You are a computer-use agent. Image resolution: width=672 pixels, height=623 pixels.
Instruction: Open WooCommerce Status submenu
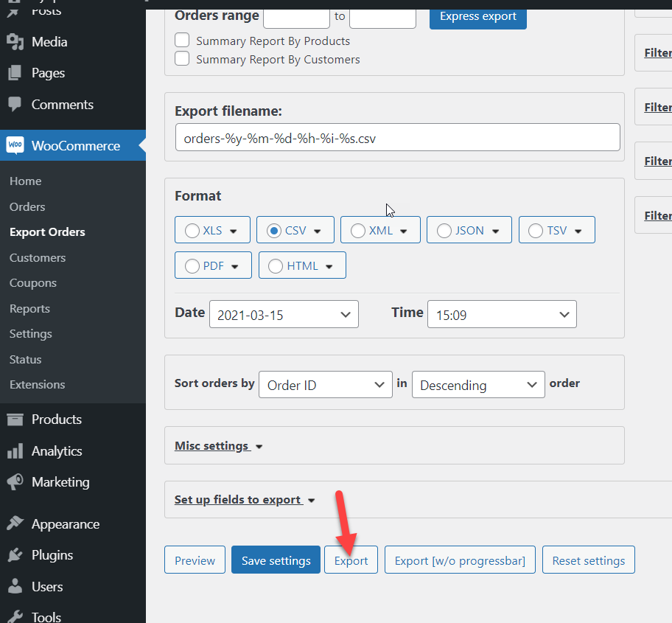(x=26, y=359)
